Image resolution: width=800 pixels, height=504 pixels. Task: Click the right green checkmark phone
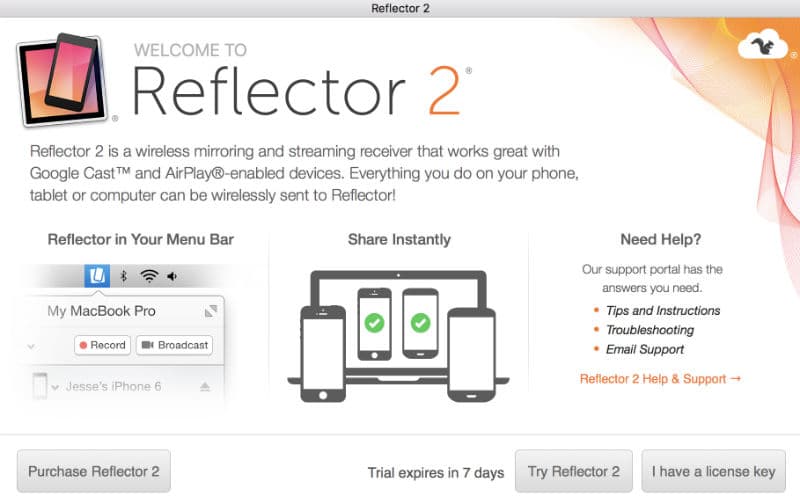(420, 323)
